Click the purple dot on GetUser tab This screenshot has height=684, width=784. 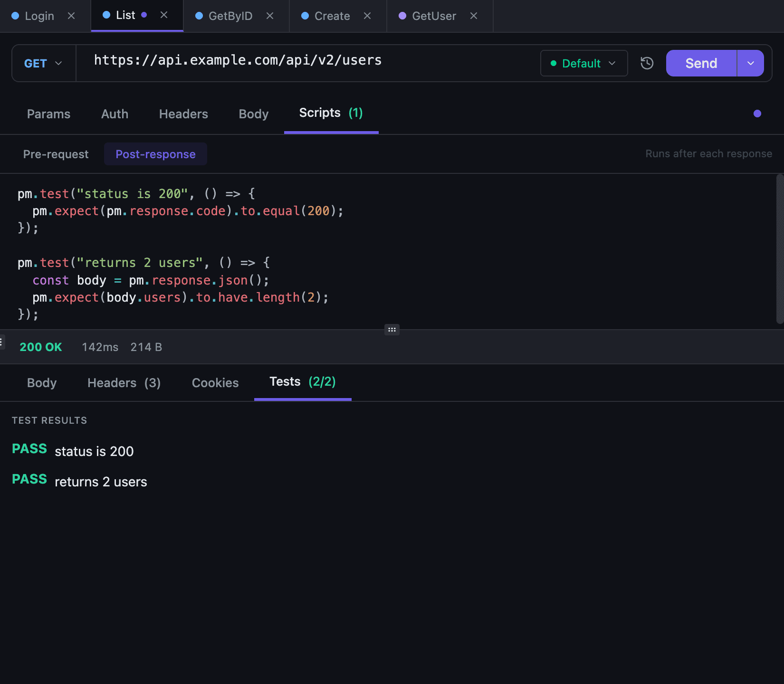click(x=402, y=16)
